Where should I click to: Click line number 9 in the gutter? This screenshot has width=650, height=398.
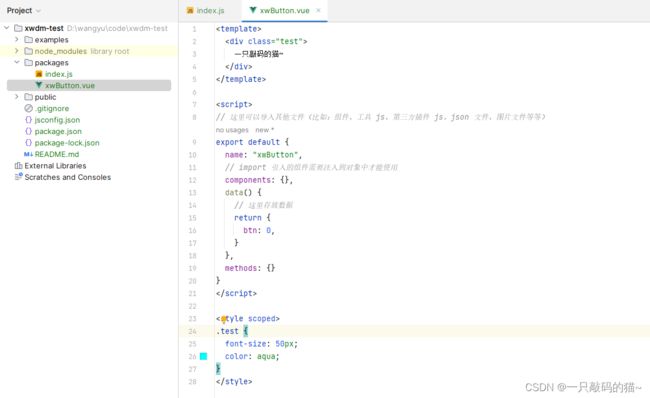(x=194, y=142)
